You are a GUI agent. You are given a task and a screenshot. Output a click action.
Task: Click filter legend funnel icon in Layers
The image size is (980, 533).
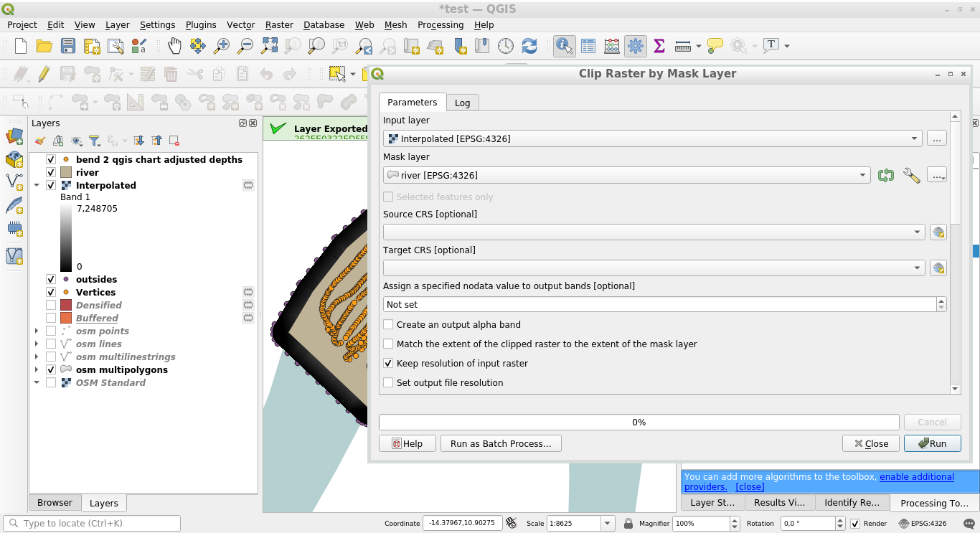click(x=94, y=141)
